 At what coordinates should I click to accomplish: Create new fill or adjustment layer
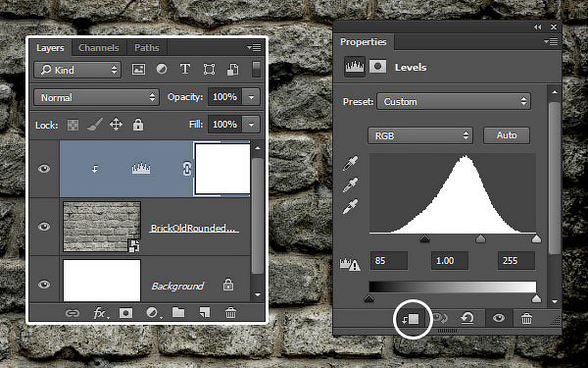click(x=153, y=313)
